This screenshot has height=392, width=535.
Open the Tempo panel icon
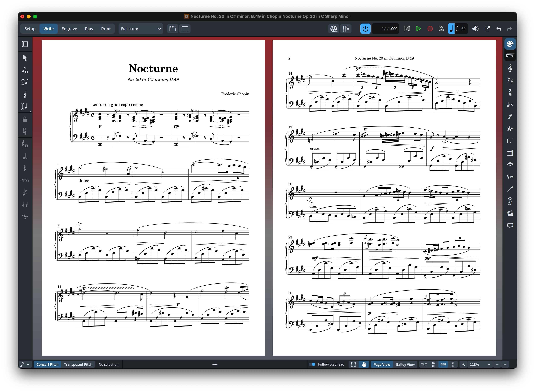[510, 104]
